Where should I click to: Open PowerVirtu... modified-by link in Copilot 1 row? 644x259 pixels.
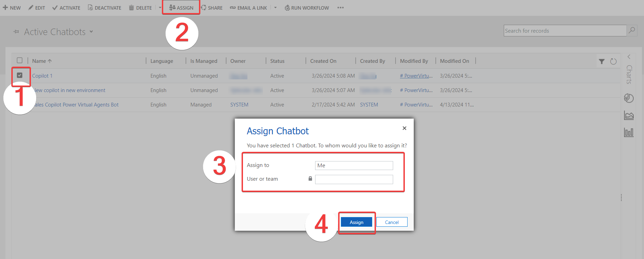click(416, 76)
